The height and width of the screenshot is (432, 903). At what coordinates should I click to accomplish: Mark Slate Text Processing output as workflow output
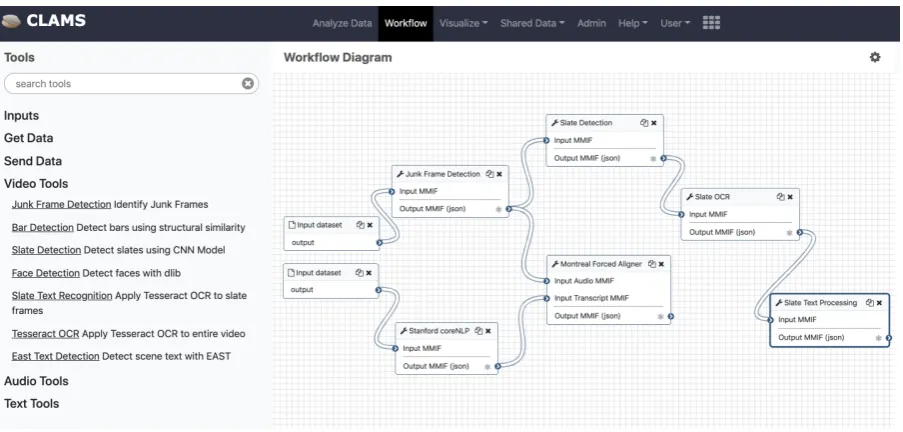click(878, 338)
